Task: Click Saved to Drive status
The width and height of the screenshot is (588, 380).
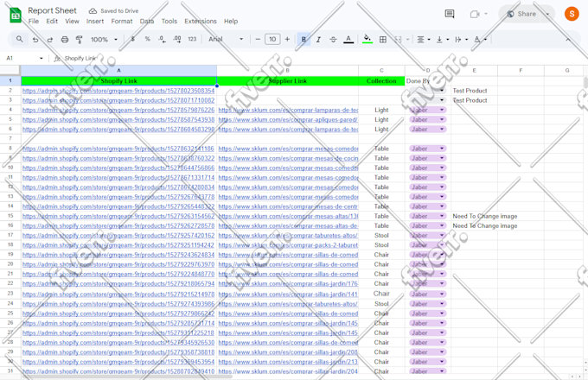Action: coord(113,11)
